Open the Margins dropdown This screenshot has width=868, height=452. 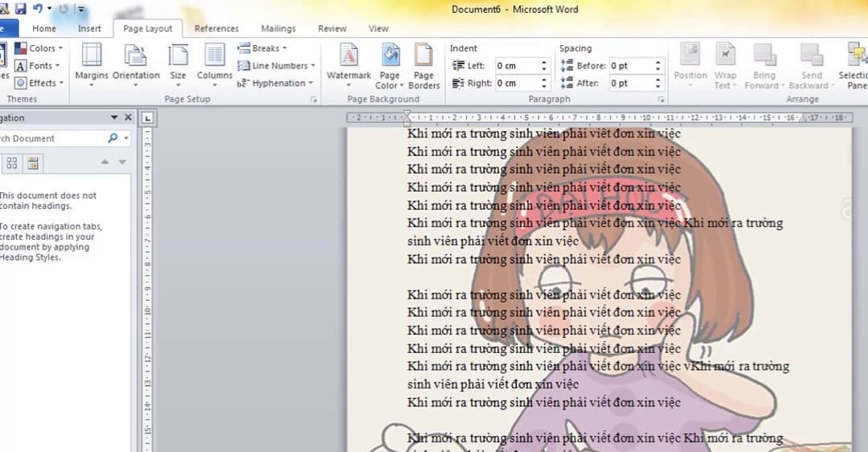[x=92, y=64]
